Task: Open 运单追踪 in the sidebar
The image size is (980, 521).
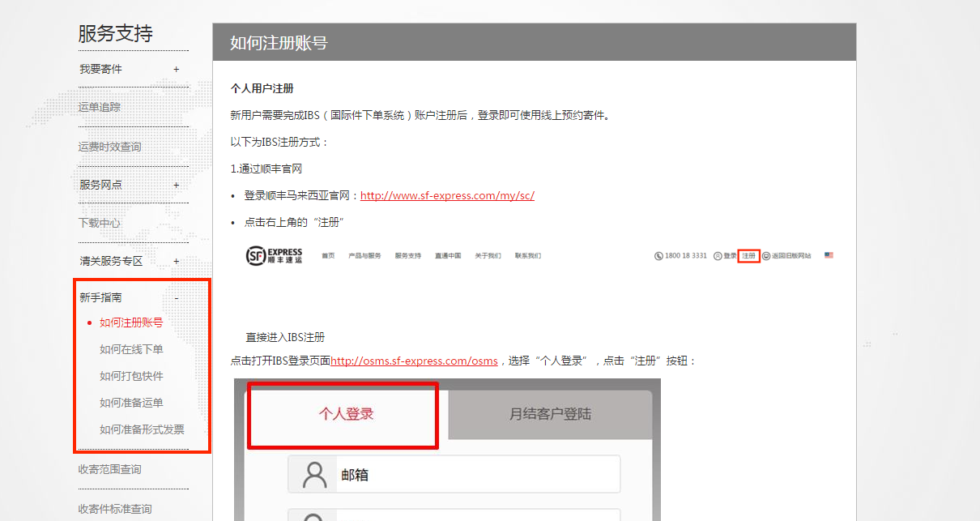Action: (100, 107)
